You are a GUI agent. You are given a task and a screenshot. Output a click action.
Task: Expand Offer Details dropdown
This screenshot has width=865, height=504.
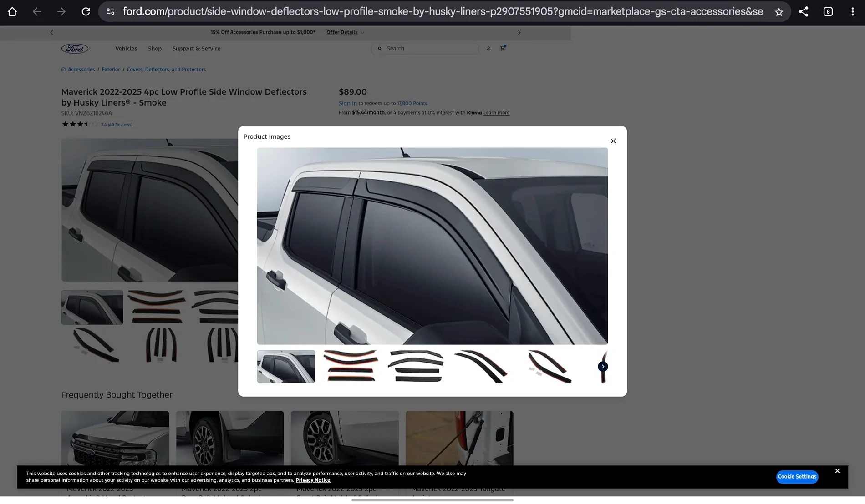(345, 32)
